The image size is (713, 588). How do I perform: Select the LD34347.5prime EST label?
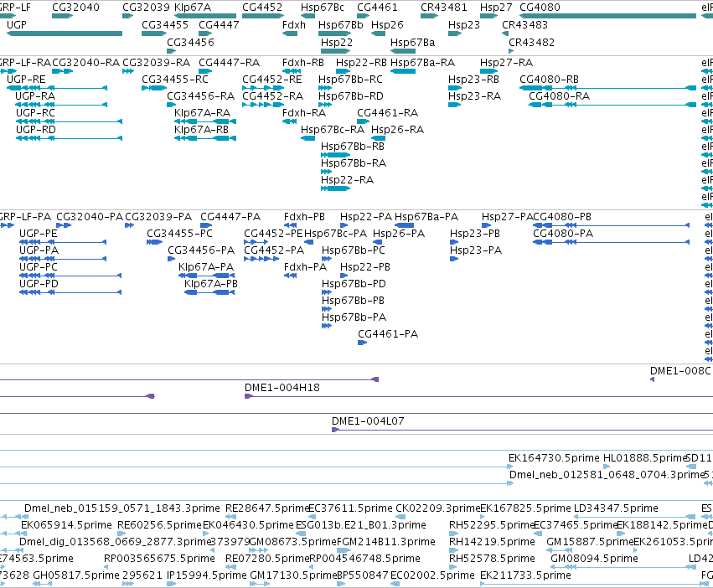coord(616,508)
